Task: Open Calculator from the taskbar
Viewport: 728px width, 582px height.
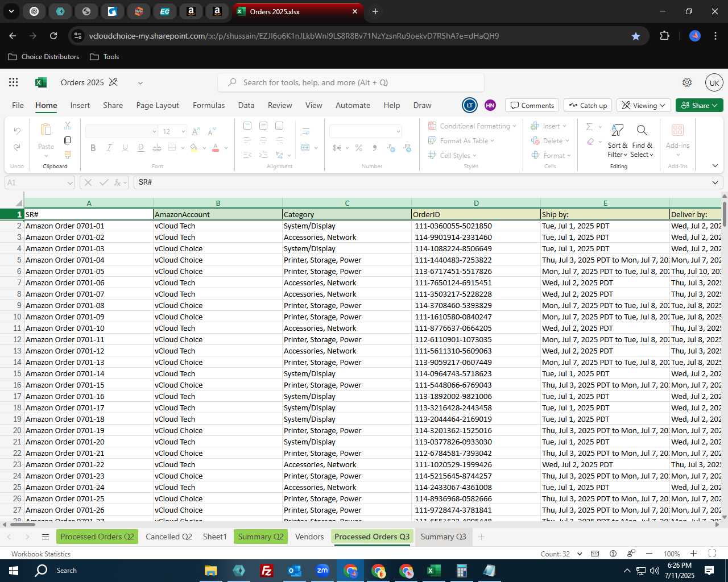Action: (x=461, y=571)
